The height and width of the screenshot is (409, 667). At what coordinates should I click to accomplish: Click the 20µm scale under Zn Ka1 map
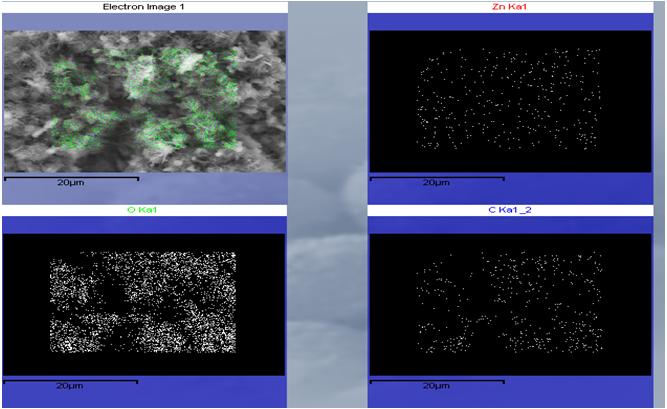(x=436, y=183)
